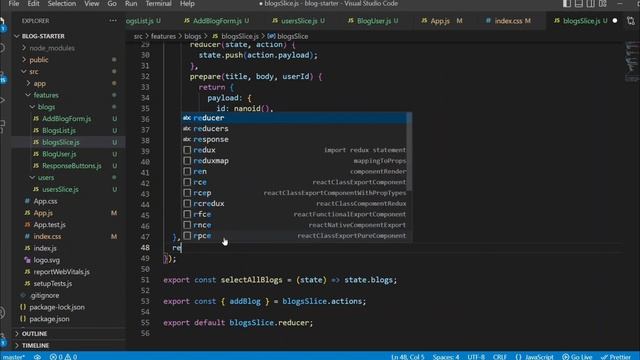The height and width of the screenshot is (360, 640).
Task: Open BlogsList.js in explorer tree
Action: coord(59,131)
